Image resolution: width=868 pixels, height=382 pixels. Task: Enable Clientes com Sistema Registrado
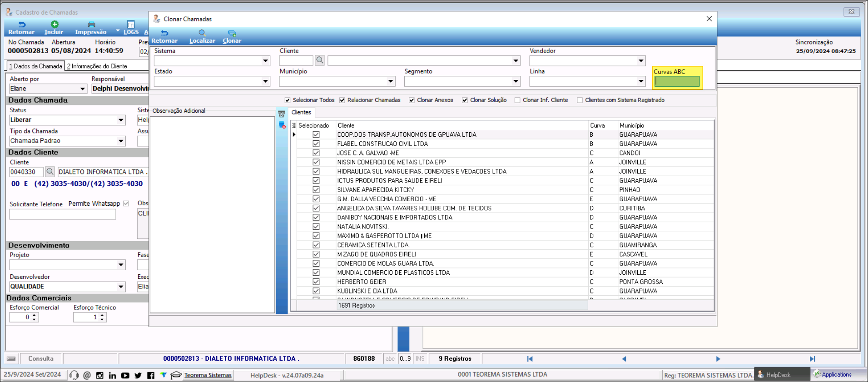tap(580, 100)
